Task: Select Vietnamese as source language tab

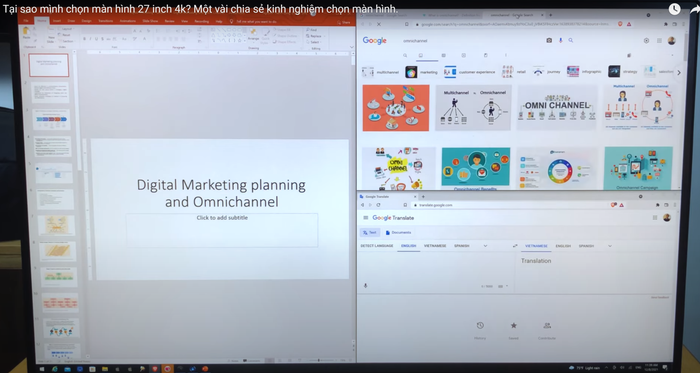Action: (x=435, y=246)
